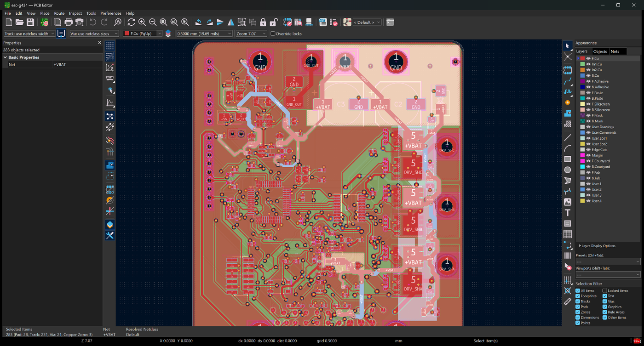644x346 pixels.
Task: Select the Measure ruler tool
Action: (568, 301)
